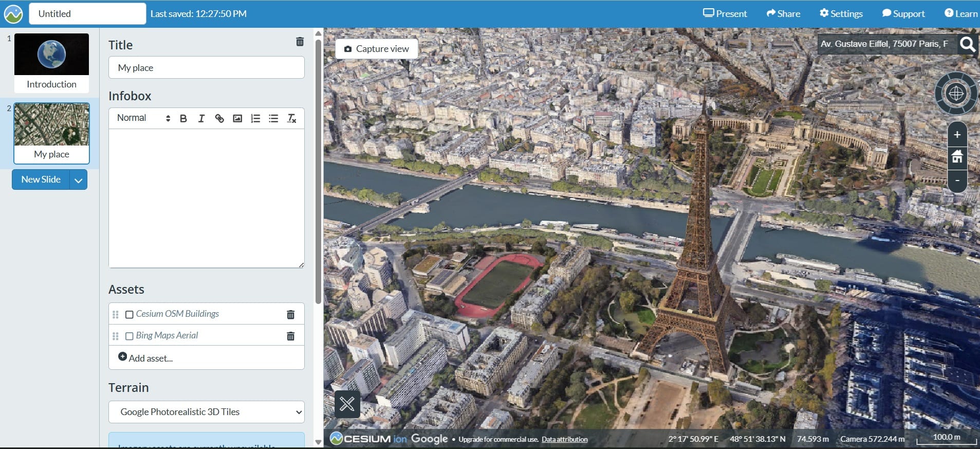Click the insert link icon
The height and width of the screenshot is (449, 980).
pos(219,119)
